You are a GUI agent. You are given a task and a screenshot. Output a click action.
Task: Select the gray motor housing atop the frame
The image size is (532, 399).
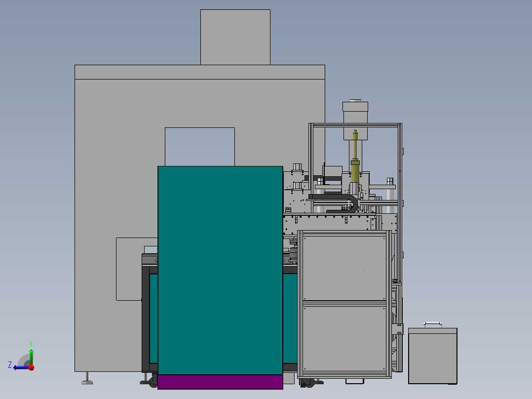click(x=355, y=120)
